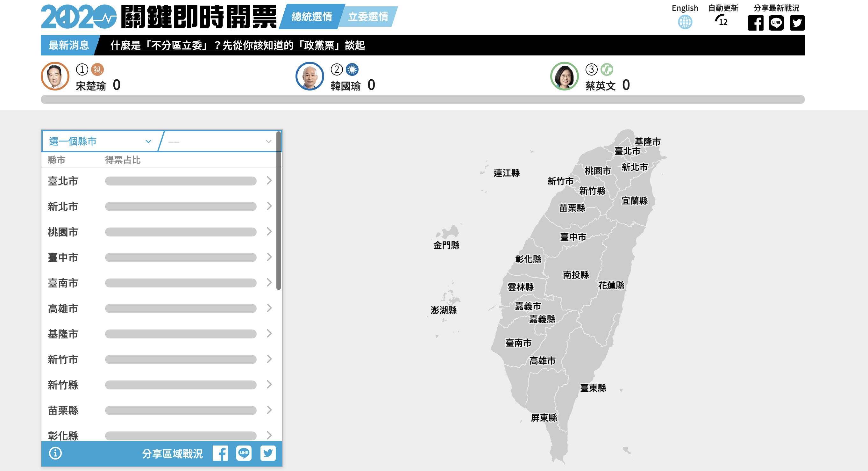
Task: Click 苗栗縣 on the map
Action: 572,208
